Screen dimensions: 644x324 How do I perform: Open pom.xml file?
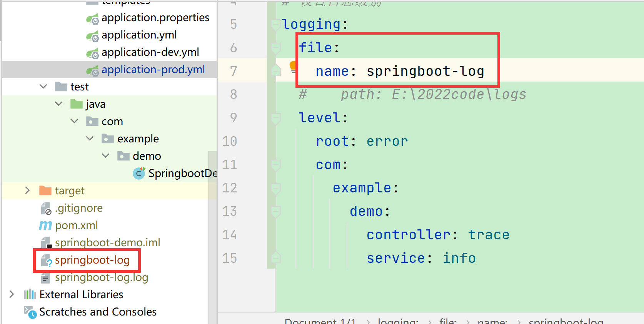click(77, 225)
